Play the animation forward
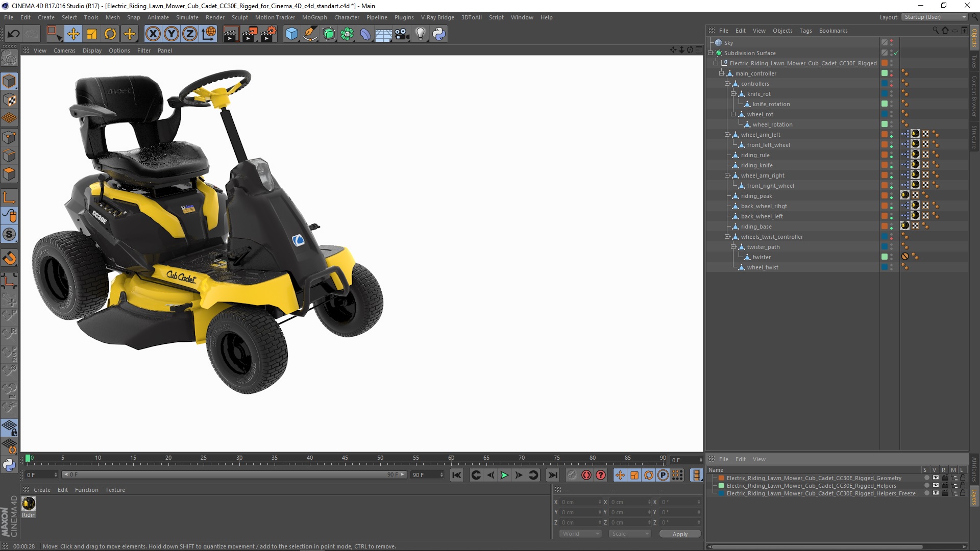The image size is (980, 551). (x=504, y=475)
